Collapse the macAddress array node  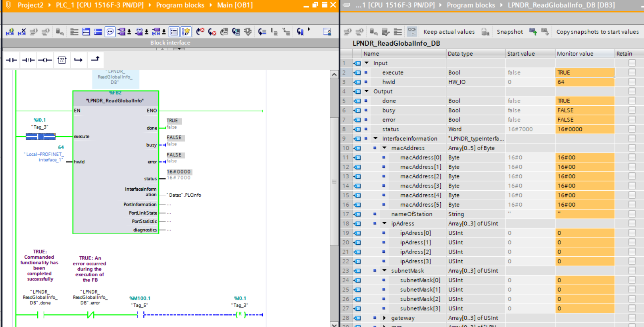pos(384,148)
